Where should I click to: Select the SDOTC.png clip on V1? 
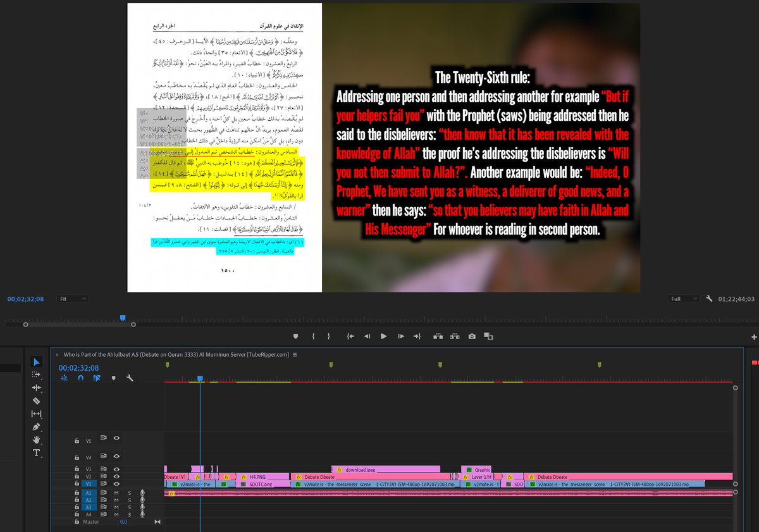[262, 484]
